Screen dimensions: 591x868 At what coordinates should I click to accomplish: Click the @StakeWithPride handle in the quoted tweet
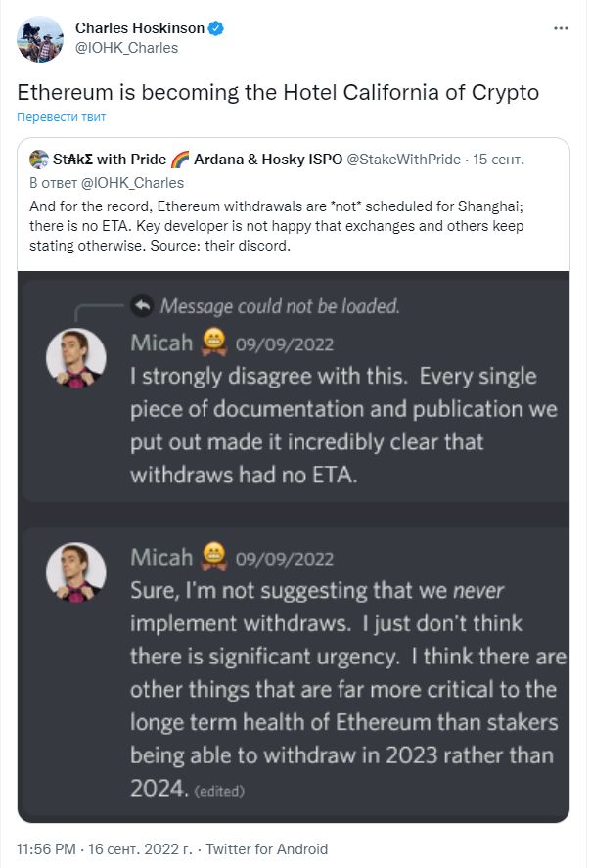tap(403, 160)
